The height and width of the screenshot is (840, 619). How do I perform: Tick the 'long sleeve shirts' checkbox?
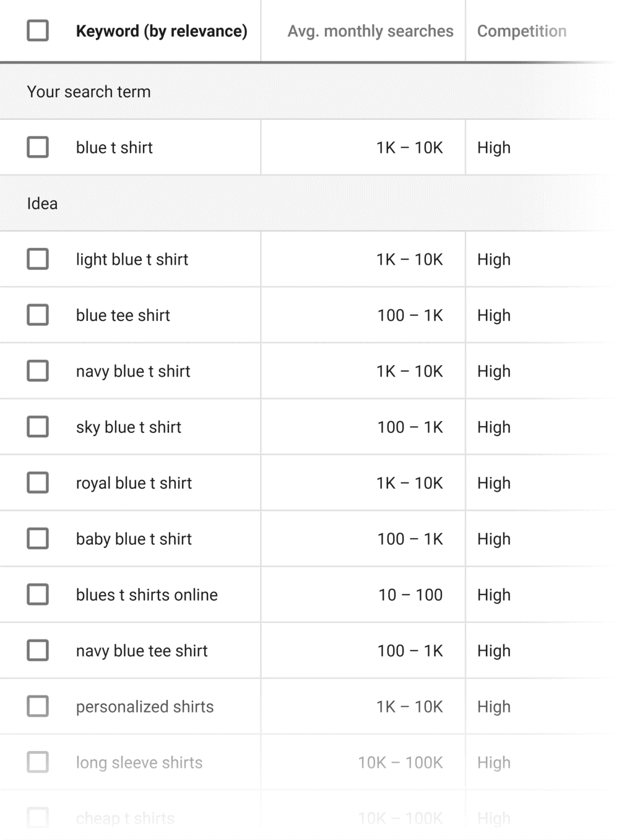tap(38, 762)
